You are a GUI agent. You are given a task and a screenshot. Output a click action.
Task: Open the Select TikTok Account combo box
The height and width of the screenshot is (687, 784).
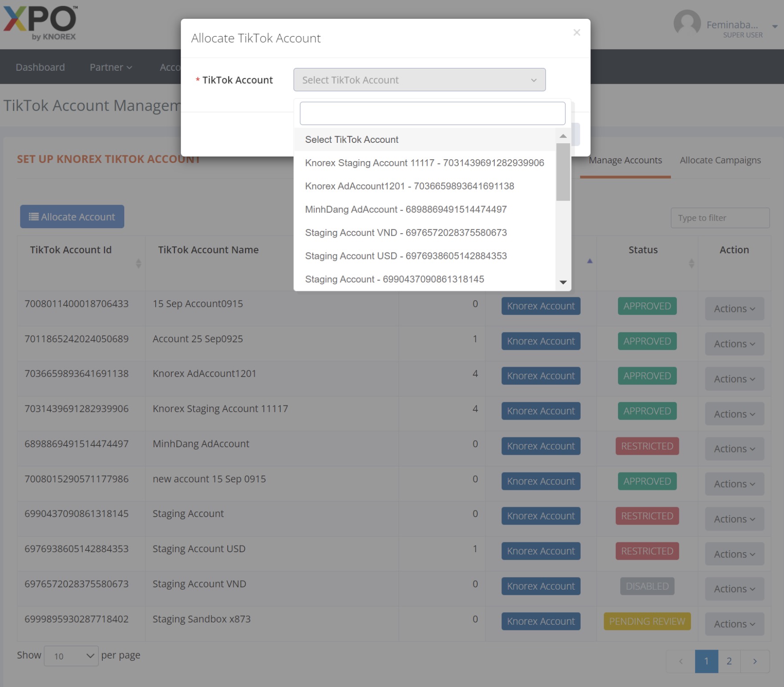pyautogui.click(x=419, y=80)
